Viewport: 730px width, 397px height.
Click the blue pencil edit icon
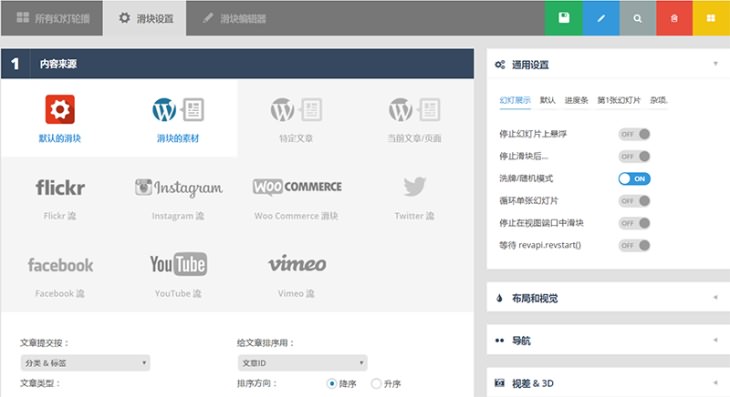[601, 18]
